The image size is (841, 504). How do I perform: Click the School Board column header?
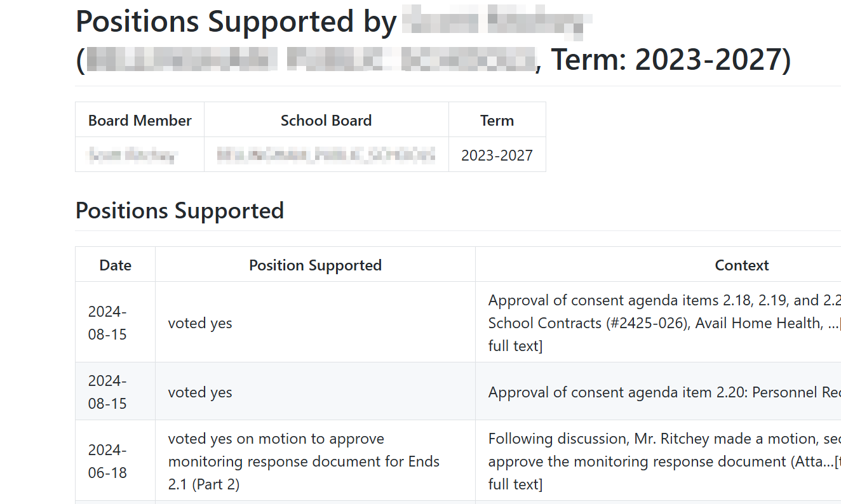coord(326,120)
